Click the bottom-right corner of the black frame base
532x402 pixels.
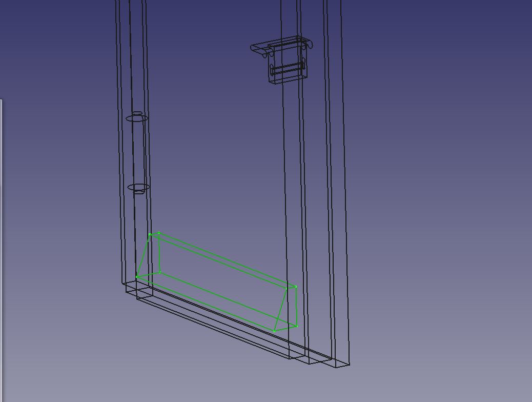click(350, 365)
